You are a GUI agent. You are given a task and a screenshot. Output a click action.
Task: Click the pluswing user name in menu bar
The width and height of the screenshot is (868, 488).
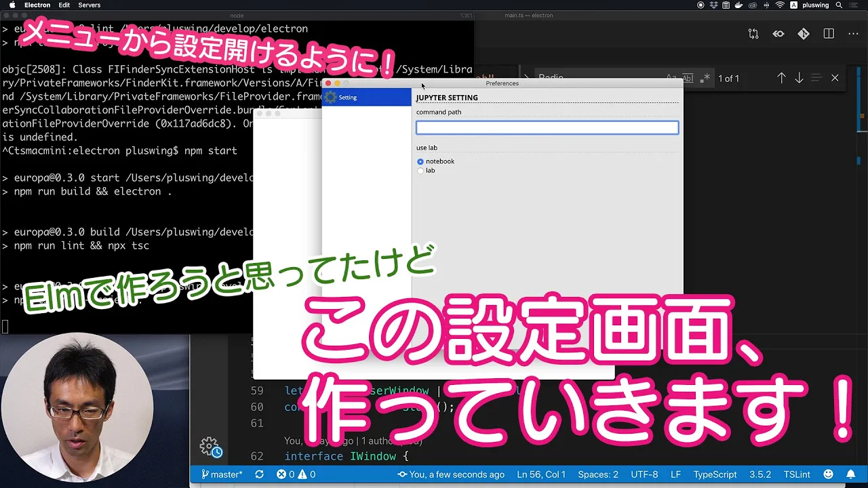[x=816, y=5]
